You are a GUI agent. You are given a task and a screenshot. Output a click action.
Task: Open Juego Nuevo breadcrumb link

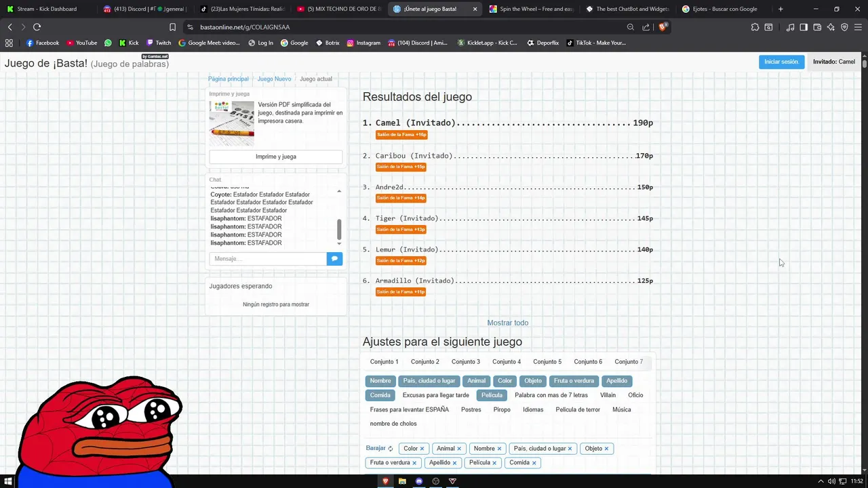click(x=274, y=79)
